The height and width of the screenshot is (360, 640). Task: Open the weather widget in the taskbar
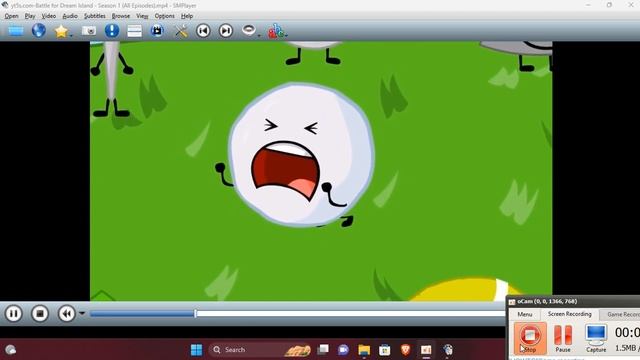point(11,350)
